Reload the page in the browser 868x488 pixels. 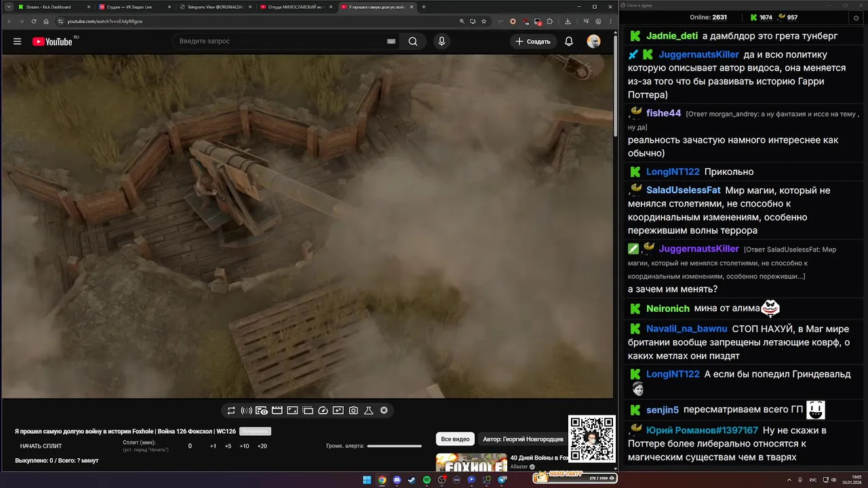pos(34,21)
